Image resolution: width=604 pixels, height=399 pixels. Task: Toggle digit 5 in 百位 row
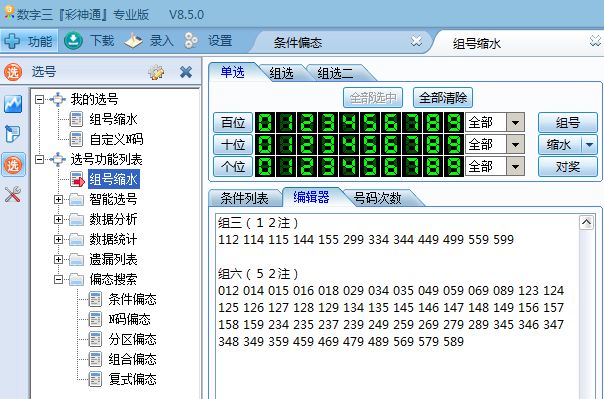coord(370,123)
